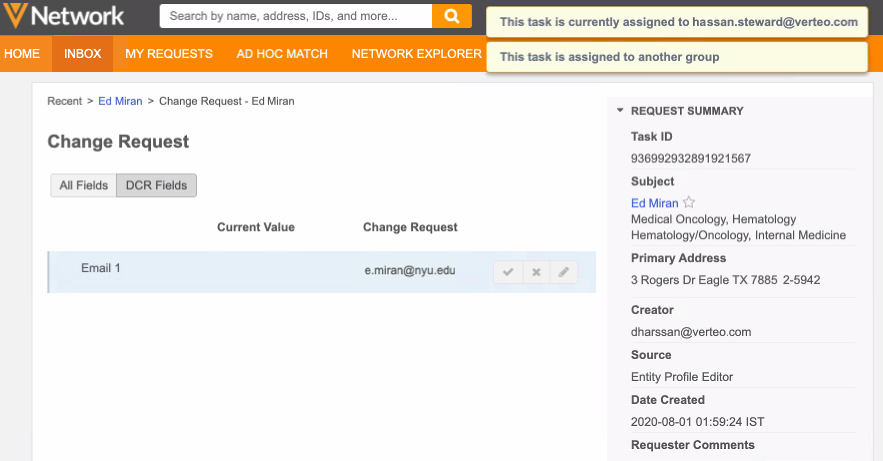Screen dimensions: 883x461
Task: Collapse the Request Summary section
Action: click(x=620, y=111)
